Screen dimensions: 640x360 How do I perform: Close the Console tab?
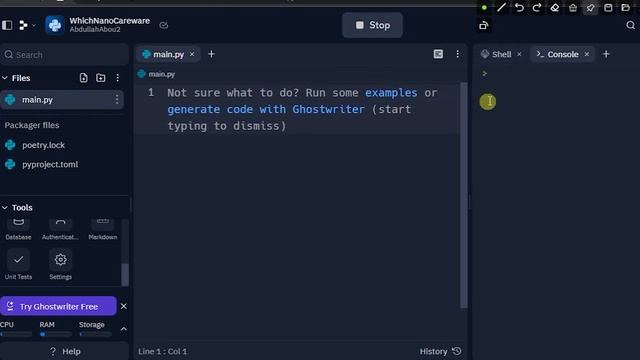587,54
